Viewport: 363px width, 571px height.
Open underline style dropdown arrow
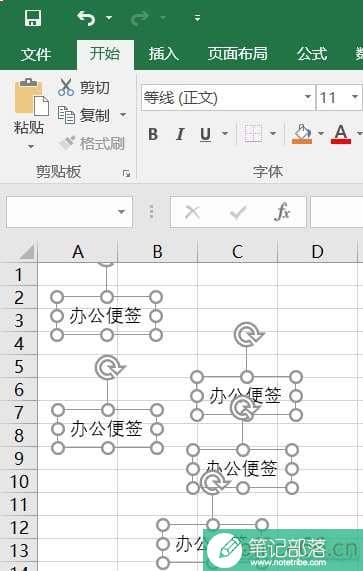tap(225, 134)
